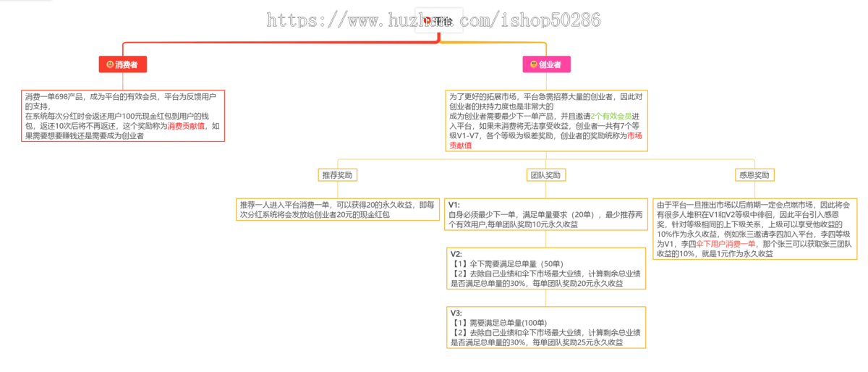Image resolution: width=868 pixels, height=372 pixels.
Task: Click the green text 2个有效会员
Action: pos(612,116)
